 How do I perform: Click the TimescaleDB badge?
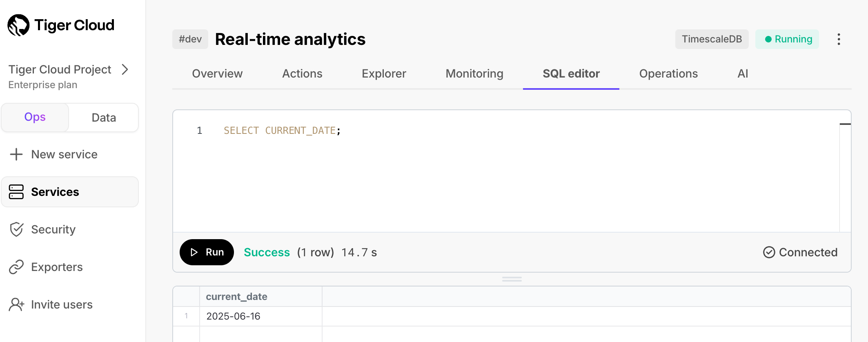(712, 39)
